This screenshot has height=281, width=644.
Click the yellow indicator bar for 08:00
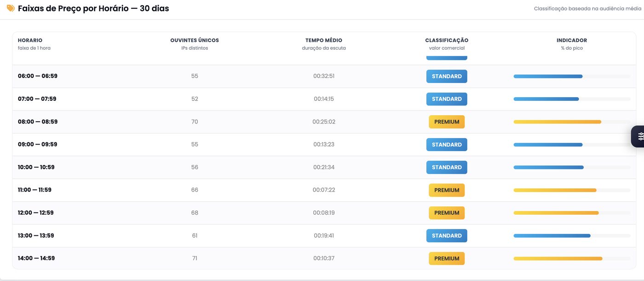557,122
